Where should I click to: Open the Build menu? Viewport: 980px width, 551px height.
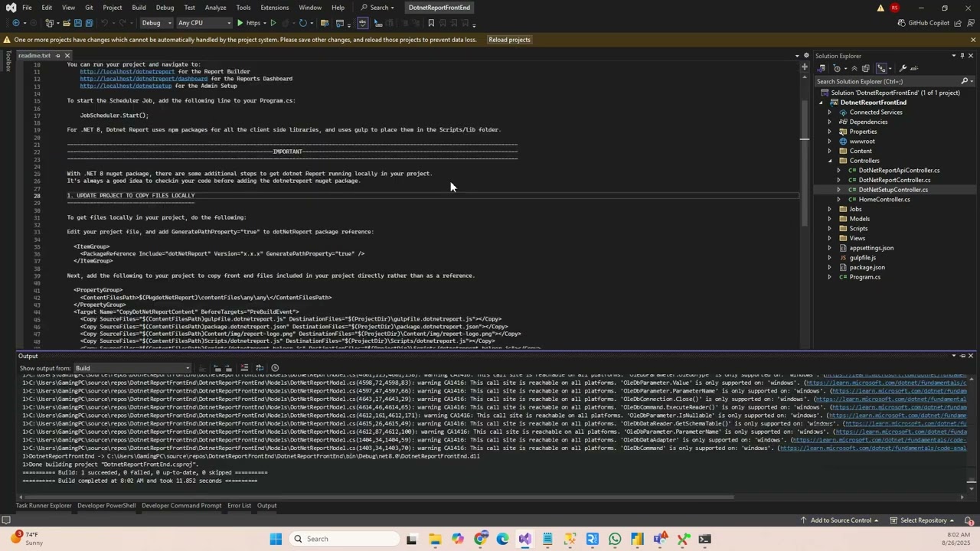(x=139, y=8)
